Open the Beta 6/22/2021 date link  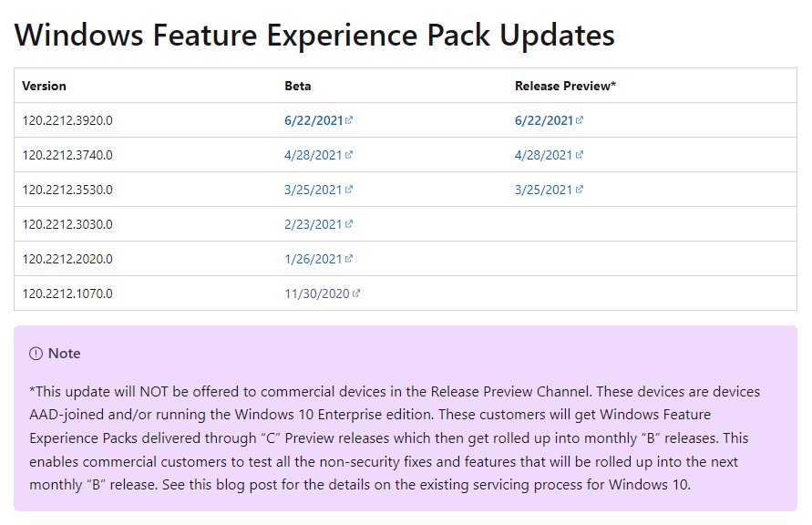pyautogui.click(x=313, y=120)
